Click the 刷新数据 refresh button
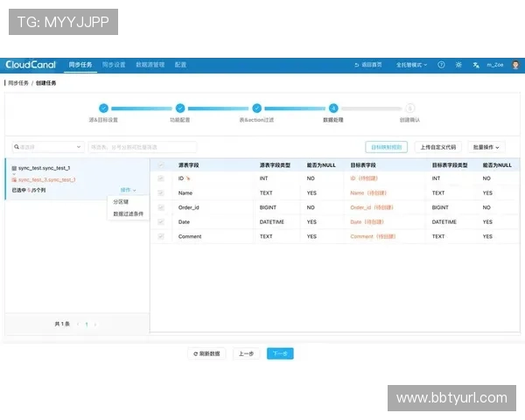The height and width of the screenshot is (420, 525). click(x=206, y=353)
